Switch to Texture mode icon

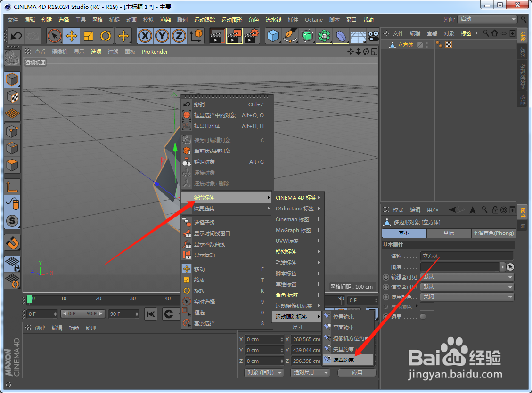[x=12, y=97]
